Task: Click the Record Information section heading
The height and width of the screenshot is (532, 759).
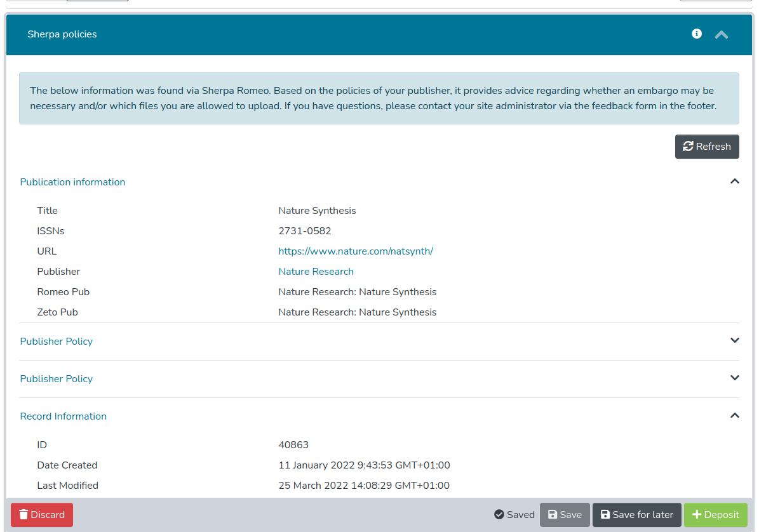Action: tap(64, 416)
